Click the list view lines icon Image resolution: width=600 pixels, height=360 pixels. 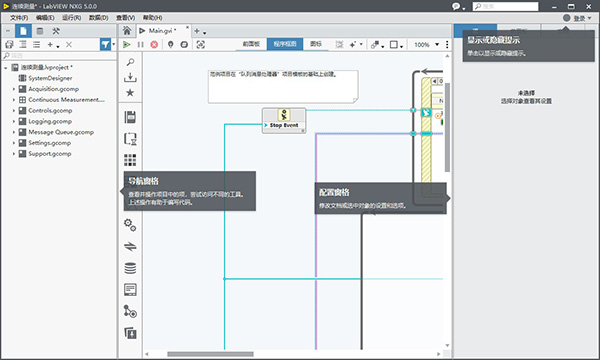point(36,45)
